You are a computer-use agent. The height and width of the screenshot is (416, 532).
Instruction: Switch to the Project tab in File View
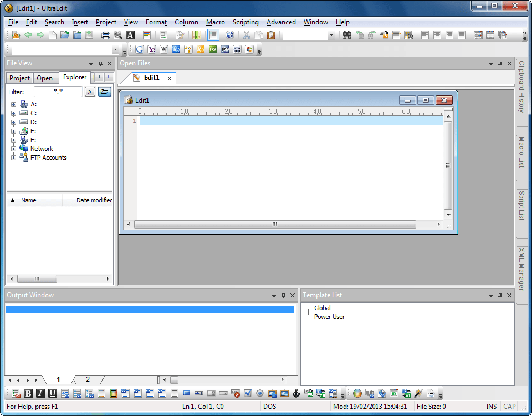[x=19, y=78]
